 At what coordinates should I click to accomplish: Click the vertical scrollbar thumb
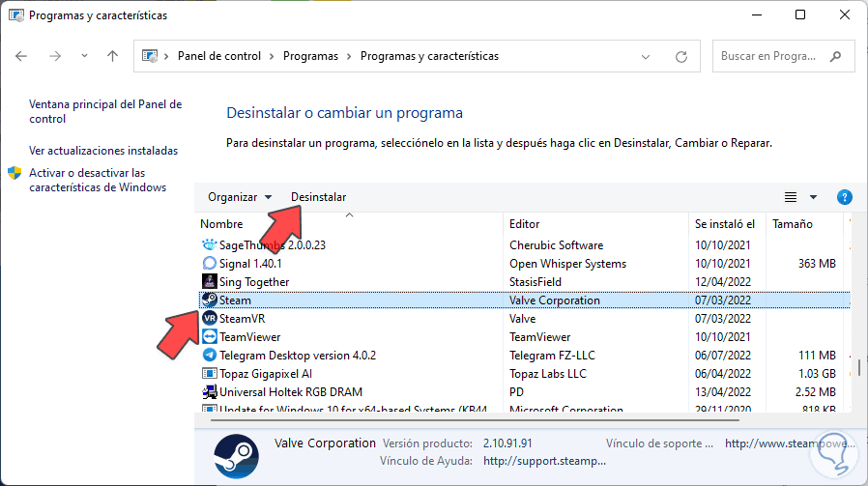(x=859, y=367)
